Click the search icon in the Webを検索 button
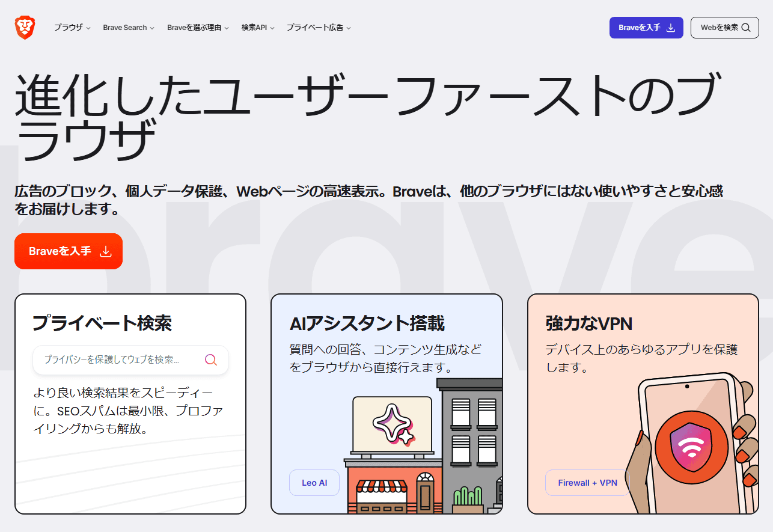 click(x=746, y=28)
